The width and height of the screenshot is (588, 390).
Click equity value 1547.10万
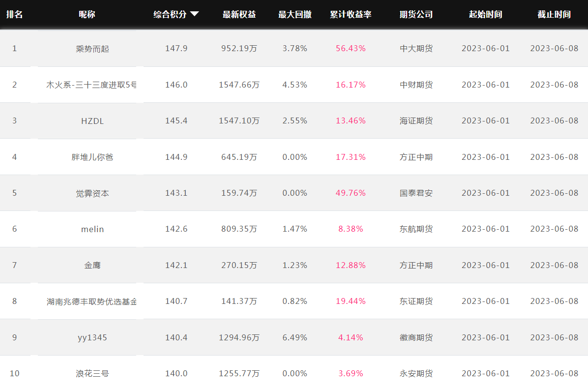click(239, 121)
